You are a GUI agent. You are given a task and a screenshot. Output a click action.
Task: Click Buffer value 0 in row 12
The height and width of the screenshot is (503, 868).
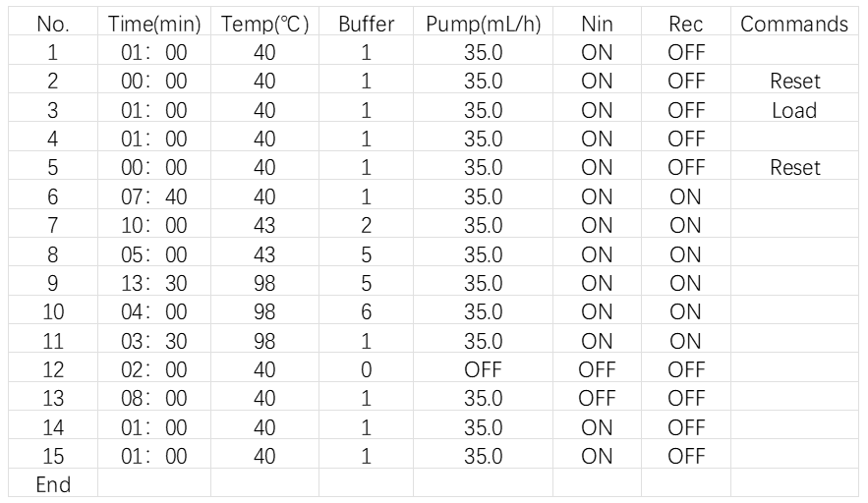tap(366, 369)
